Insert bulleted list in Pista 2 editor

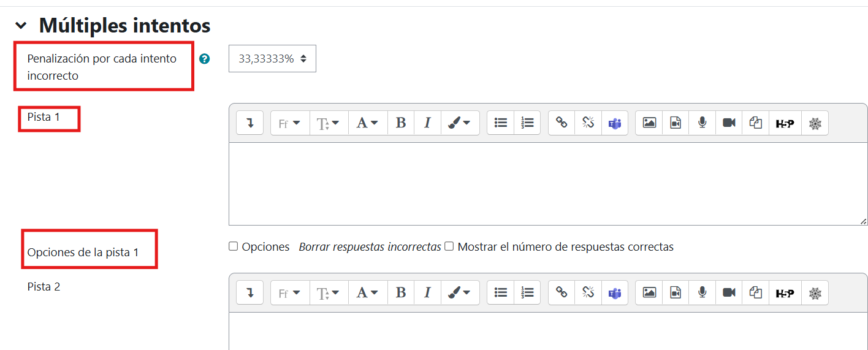[501, 293]
